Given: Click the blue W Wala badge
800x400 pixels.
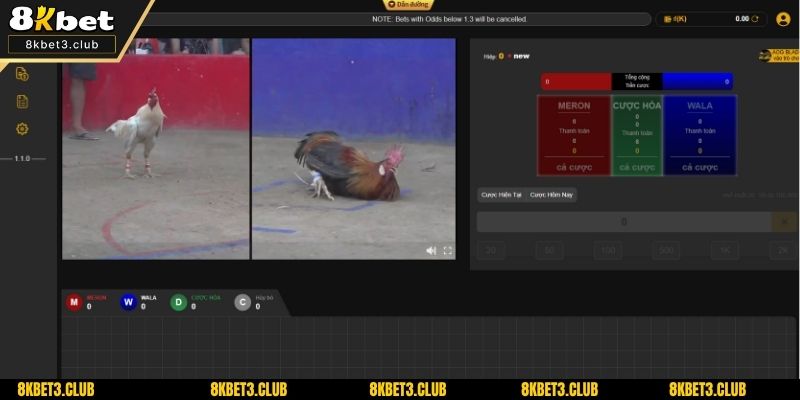Looking at the screenshot, I should point(127,302).
